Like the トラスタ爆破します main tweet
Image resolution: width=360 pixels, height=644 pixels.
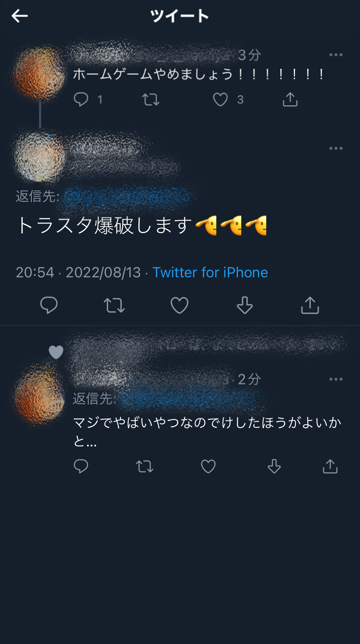180,305
